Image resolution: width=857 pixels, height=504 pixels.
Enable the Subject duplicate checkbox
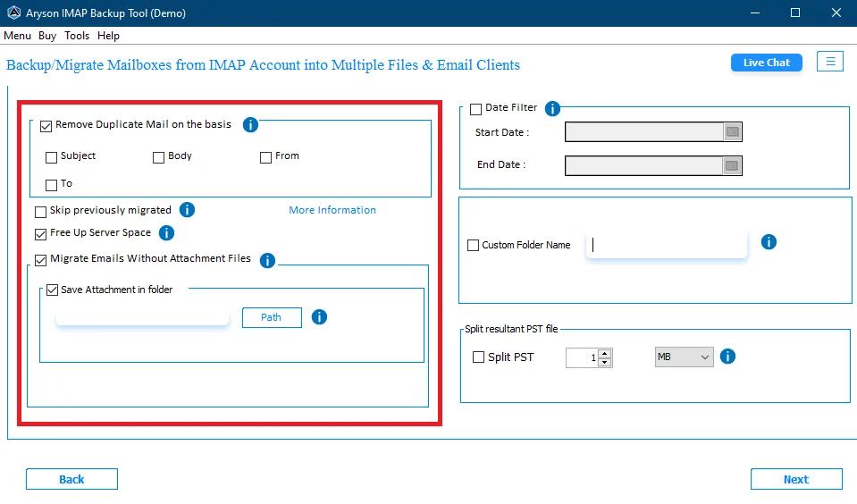(51, 157)
